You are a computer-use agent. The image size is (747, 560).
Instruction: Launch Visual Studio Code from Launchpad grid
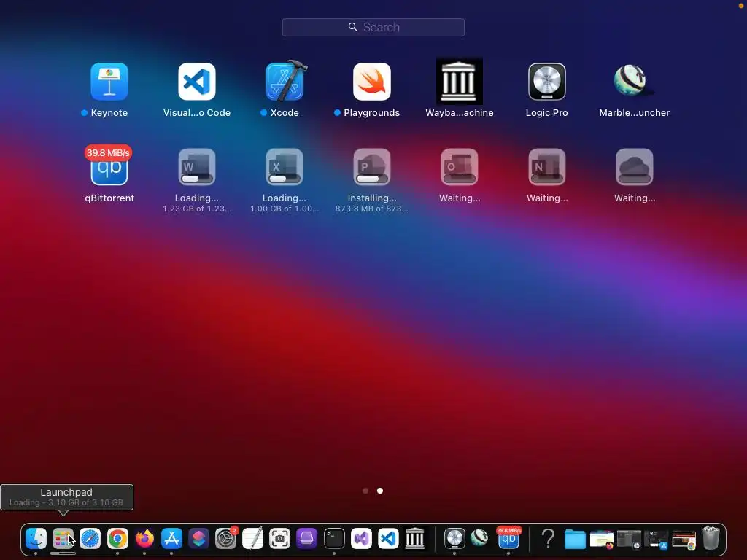point(197,82)
